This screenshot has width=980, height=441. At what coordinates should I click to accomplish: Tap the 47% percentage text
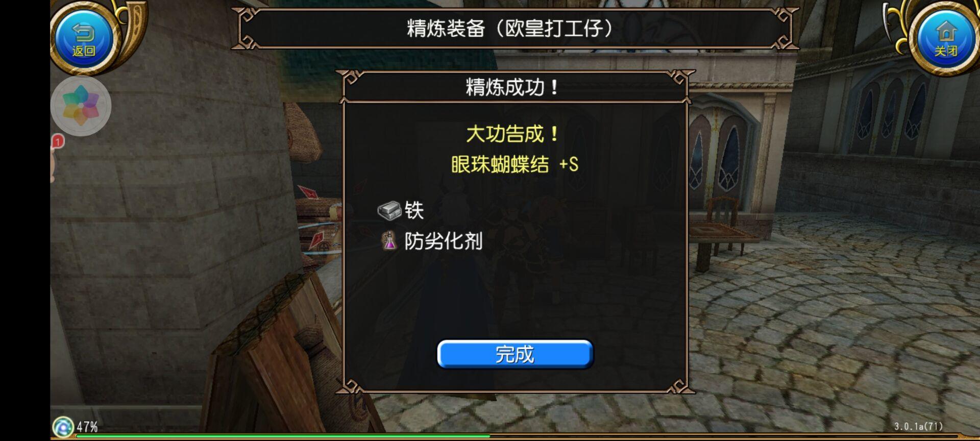point(87,426)
